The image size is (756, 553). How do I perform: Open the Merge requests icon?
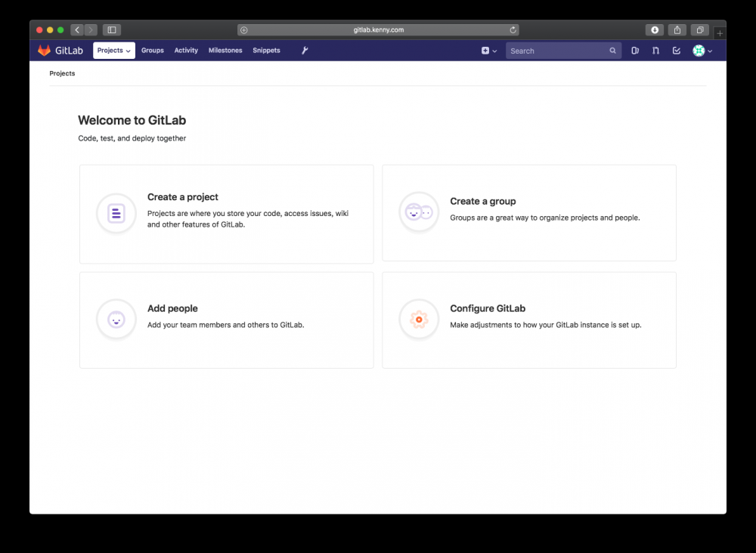click(x=655, y=51)
